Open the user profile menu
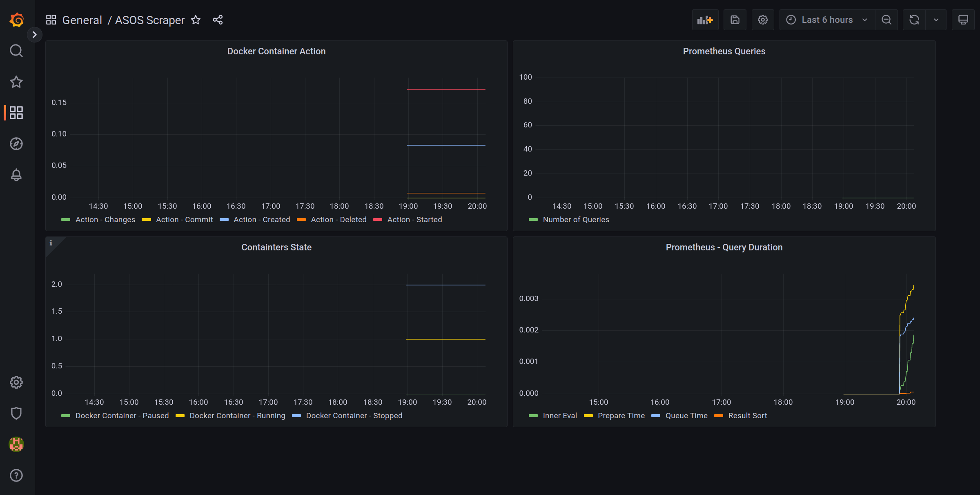 pyautogui.click(x=16, y=444)
